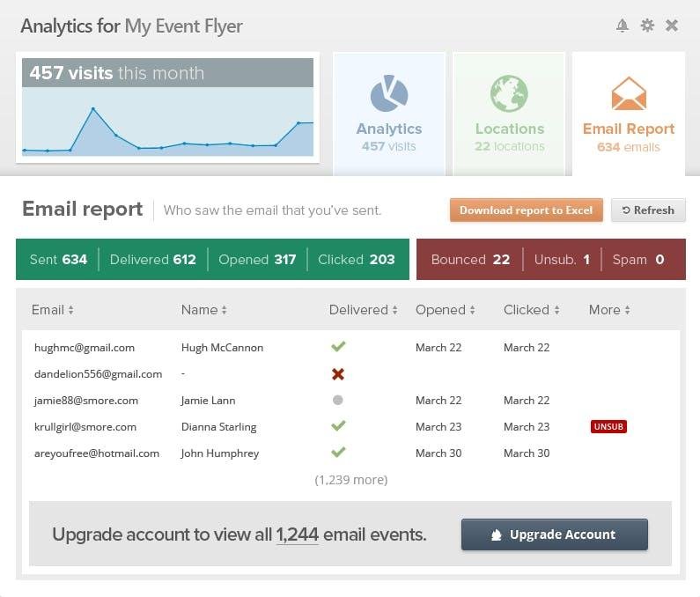Viewport: 700px width, 597px height.
Task: Switch to Locations 22 locations tab
Action: click(510, 114)
